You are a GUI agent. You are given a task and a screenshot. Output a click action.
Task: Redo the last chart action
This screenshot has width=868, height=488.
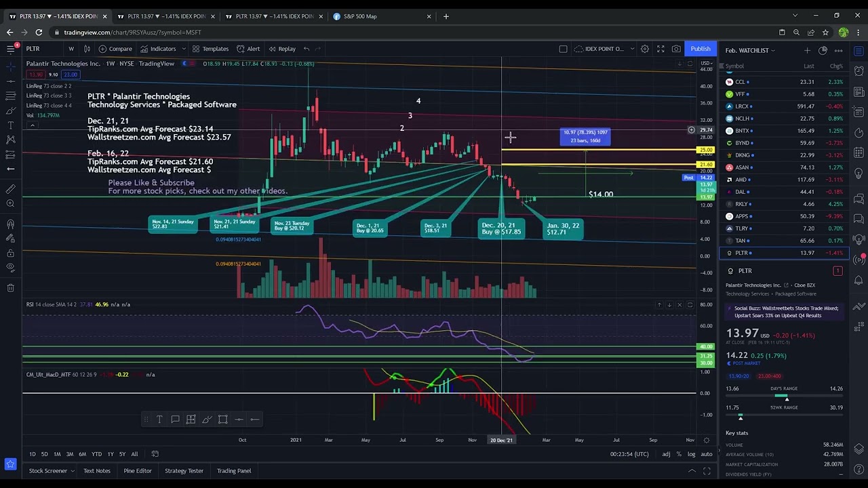point(319,49)
